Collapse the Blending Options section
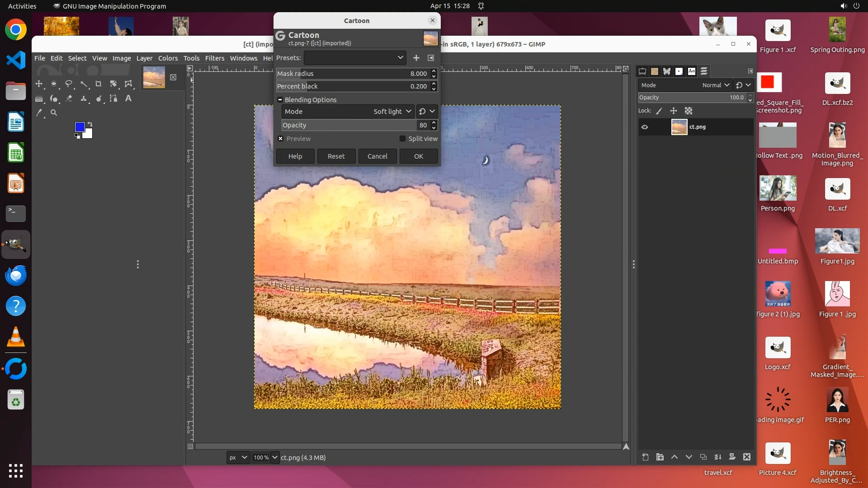This screenshot has height=488, width=868. pyautogui.click(x=280, y=100)
